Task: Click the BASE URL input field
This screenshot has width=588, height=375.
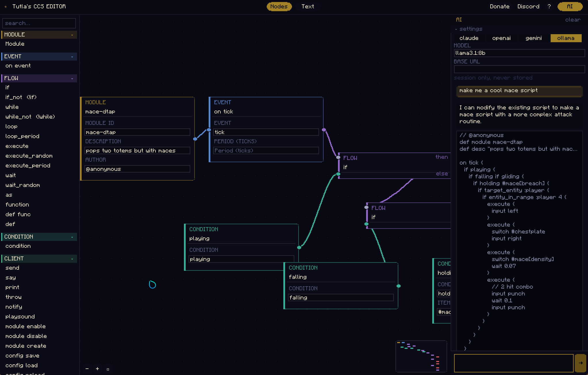Action: (x=519, y=69)
